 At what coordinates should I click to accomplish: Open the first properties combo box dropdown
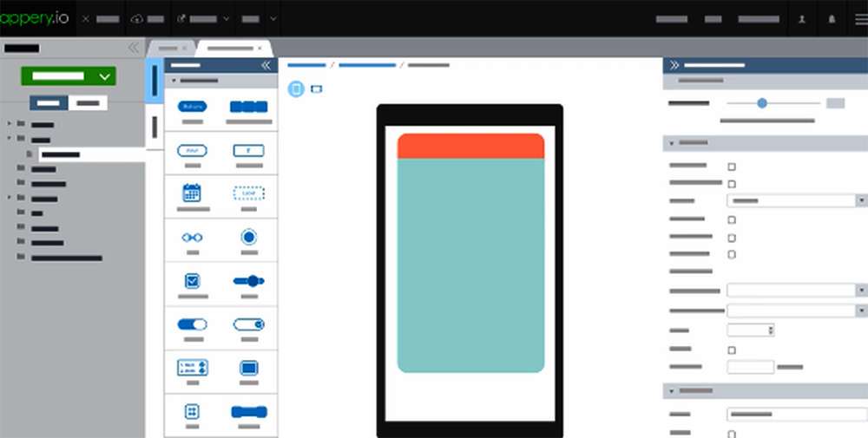click(796, 200)
